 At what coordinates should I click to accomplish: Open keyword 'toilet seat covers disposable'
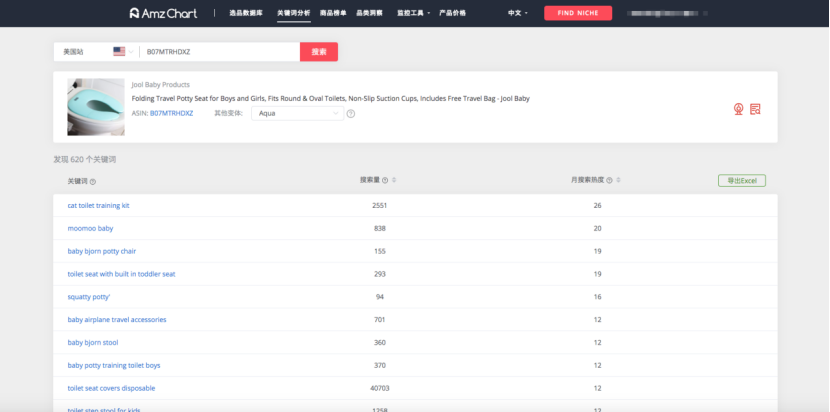pyautogui.click(x=111, y=388)
